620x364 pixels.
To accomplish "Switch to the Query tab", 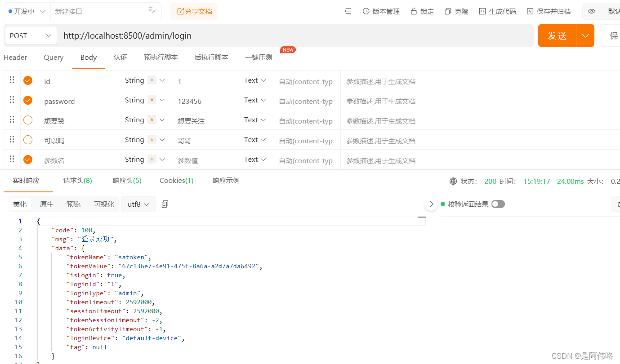I will (x=53, y=58).
